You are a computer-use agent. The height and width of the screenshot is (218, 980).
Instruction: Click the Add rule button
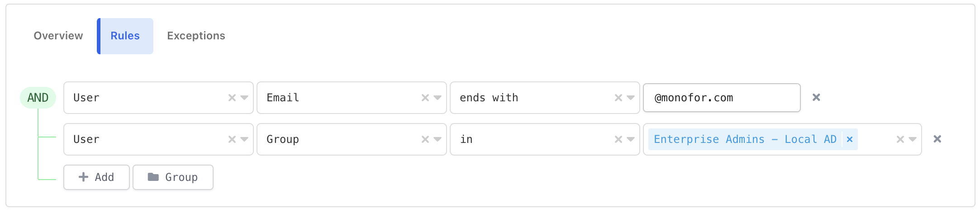point(96,177)
